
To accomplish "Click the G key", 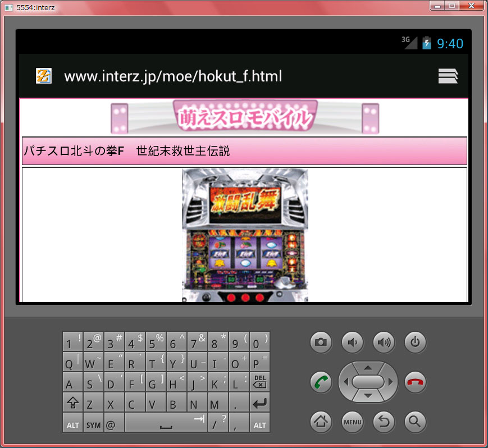I will 156,382.
